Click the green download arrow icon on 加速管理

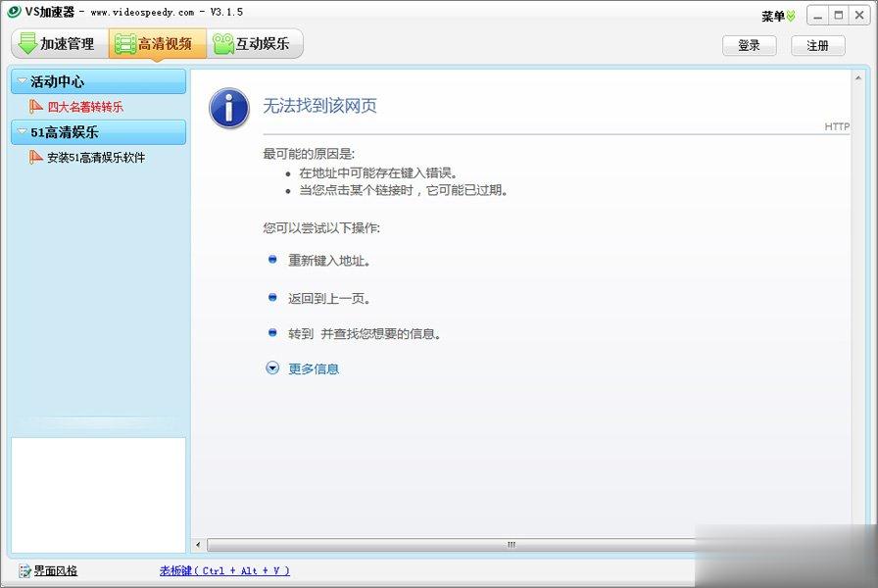(27, 43)
